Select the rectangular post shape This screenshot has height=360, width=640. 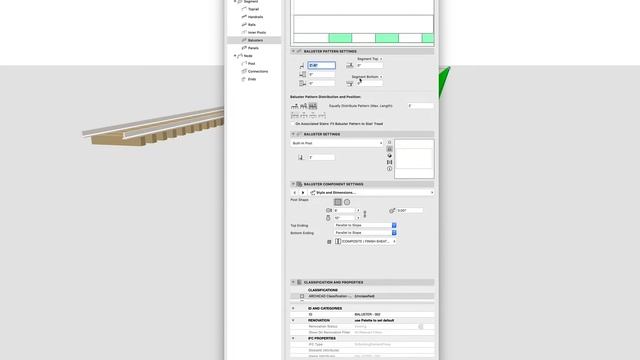coord(338,202)
